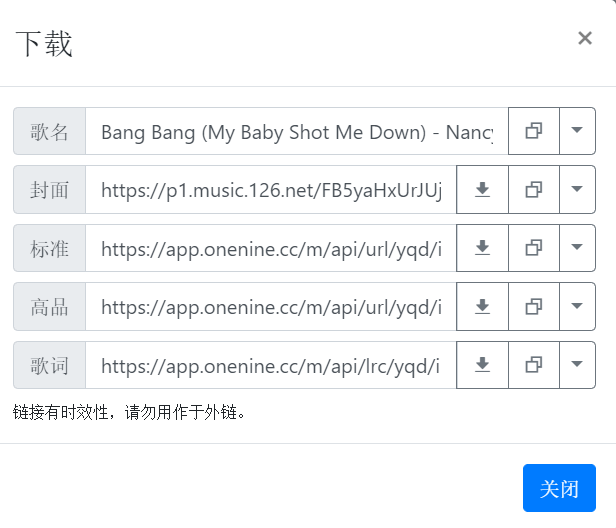Expand the song name (歌名) dropdown arrow
Image resolution: width=616 pixels, height=528 pixels.
click(577, 131)
